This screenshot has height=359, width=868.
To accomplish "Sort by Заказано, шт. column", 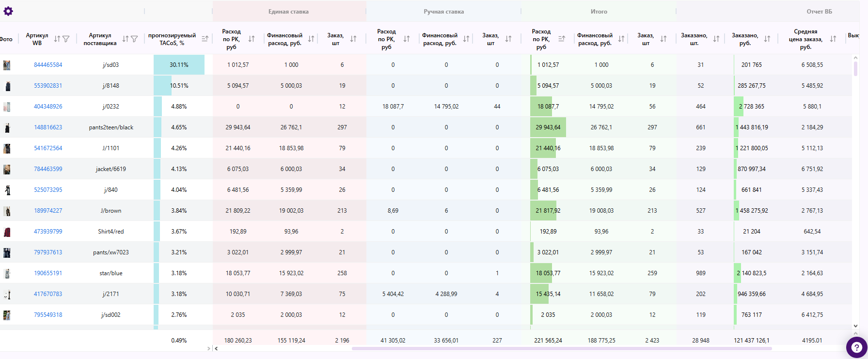I will (716, 39).
